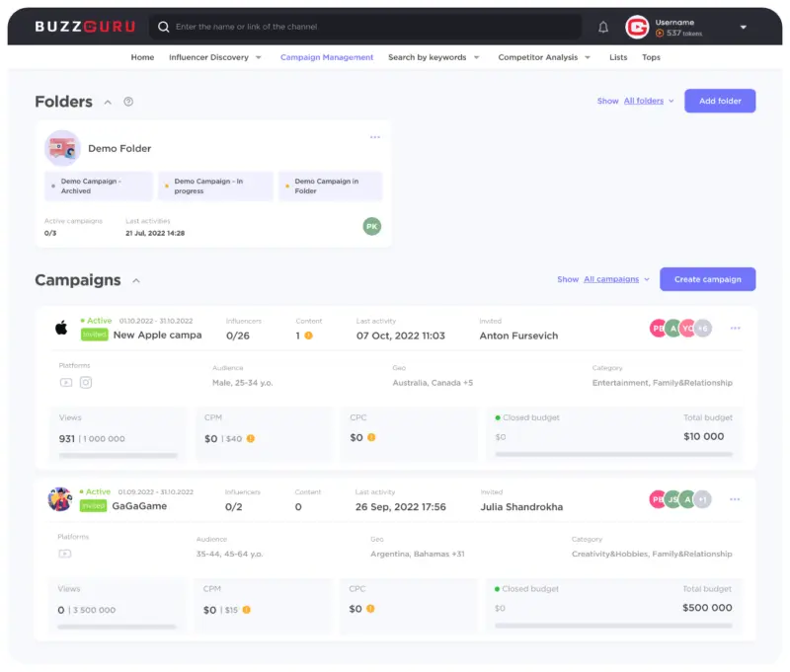Click the YouTube platform icon in Apple campaign
Viewport: 790px width, 672px height.
point(65,383)
